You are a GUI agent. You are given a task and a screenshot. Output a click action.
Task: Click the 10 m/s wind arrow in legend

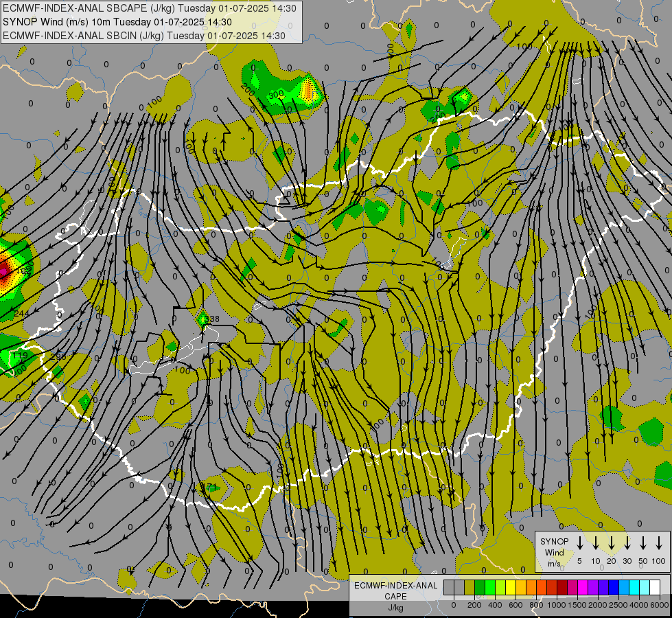coord(595,543)
